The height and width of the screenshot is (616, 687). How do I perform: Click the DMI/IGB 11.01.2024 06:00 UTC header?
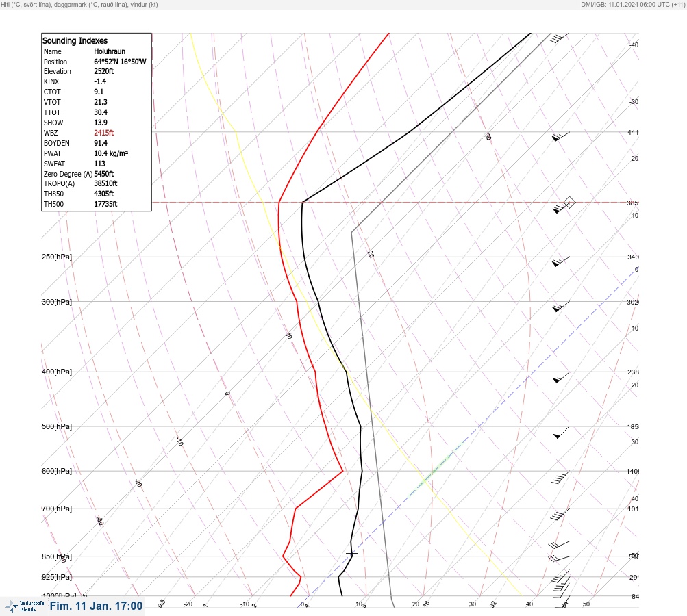pyautogui.click(x=633, y=4)
